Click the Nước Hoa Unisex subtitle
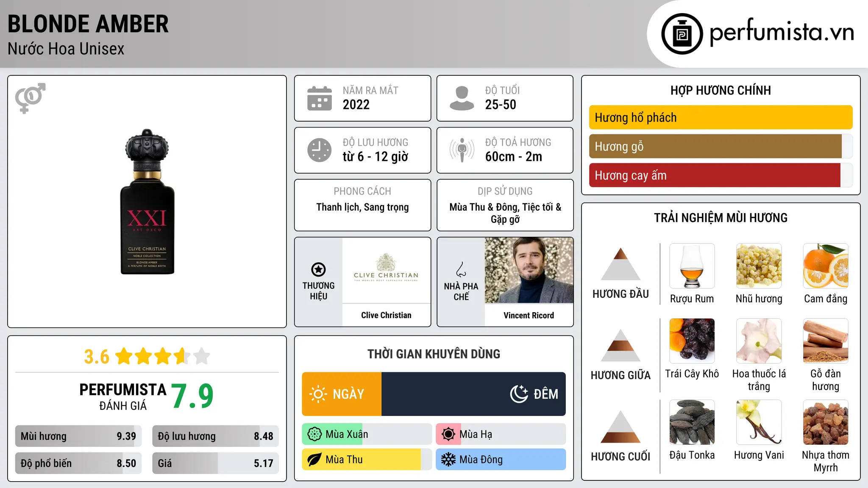 [66, 49]
